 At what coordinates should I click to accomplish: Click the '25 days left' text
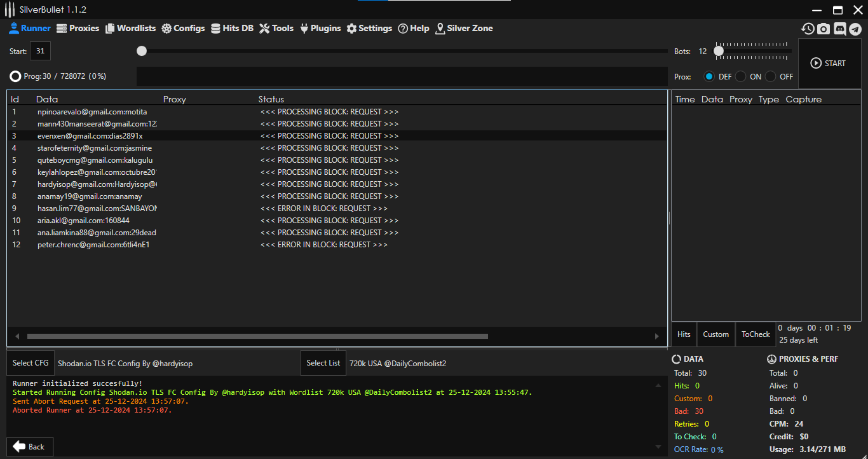click(x=799, y=340)
